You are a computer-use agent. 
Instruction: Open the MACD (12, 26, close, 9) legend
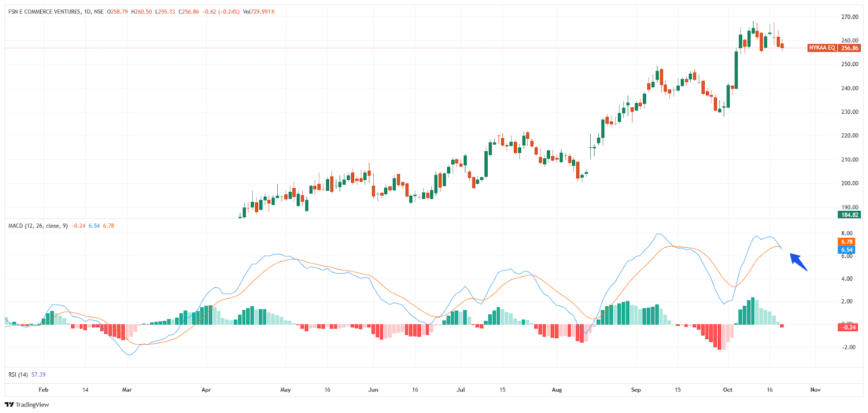(x=38, y=225)
